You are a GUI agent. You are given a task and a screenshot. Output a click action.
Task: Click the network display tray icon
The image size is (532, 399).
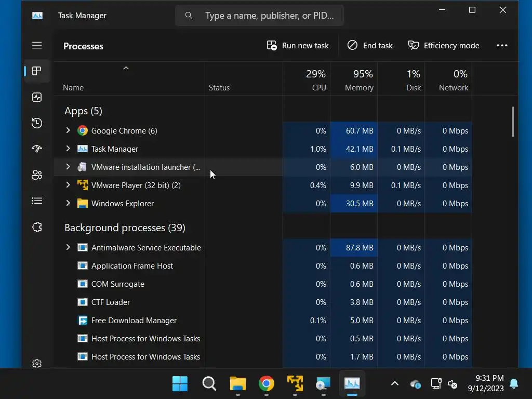coord(436,384)
